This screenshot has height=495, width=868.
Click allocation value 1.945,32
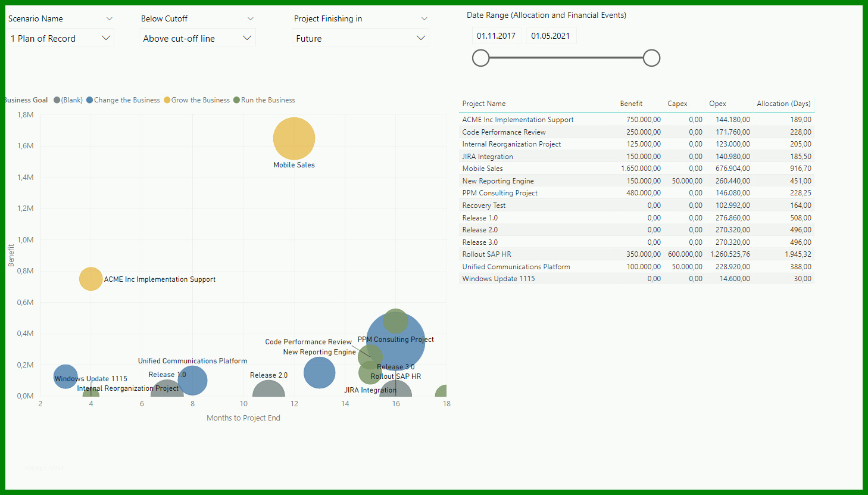pyautogui.click(x=798, y=254)
